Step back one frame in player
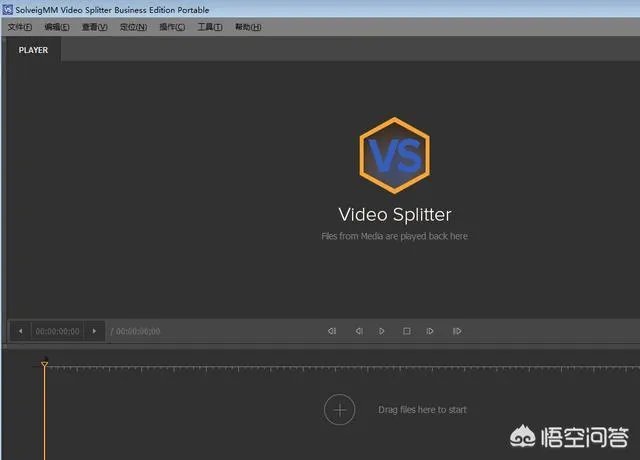Screen dimensions: 640x460 358,331
